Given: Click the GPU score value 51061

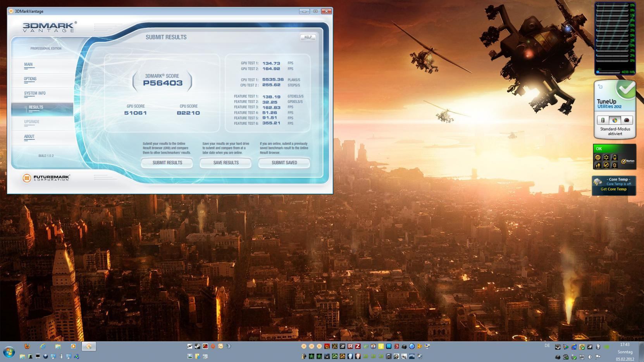Looking at the screenshot, I should (135, 113).
